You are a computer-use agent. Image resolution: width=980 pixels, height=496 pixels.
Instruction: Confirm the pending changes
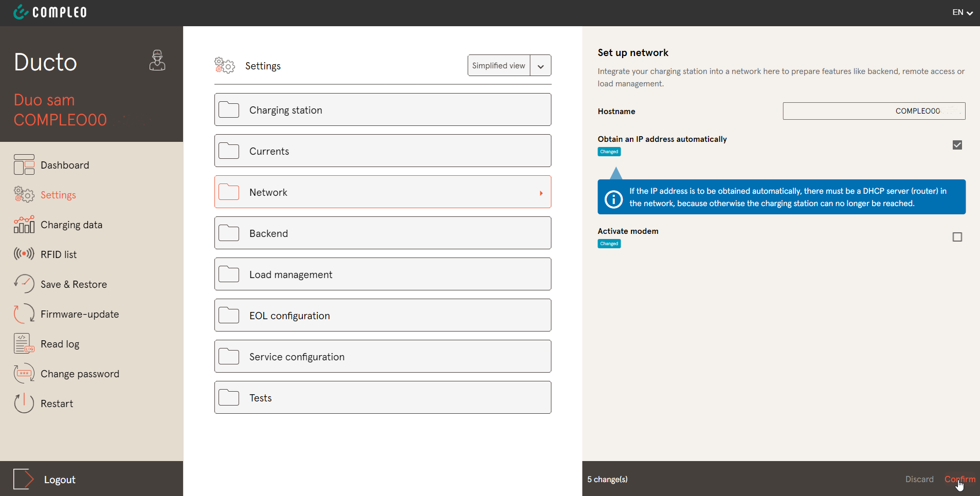tap(959, 479)
